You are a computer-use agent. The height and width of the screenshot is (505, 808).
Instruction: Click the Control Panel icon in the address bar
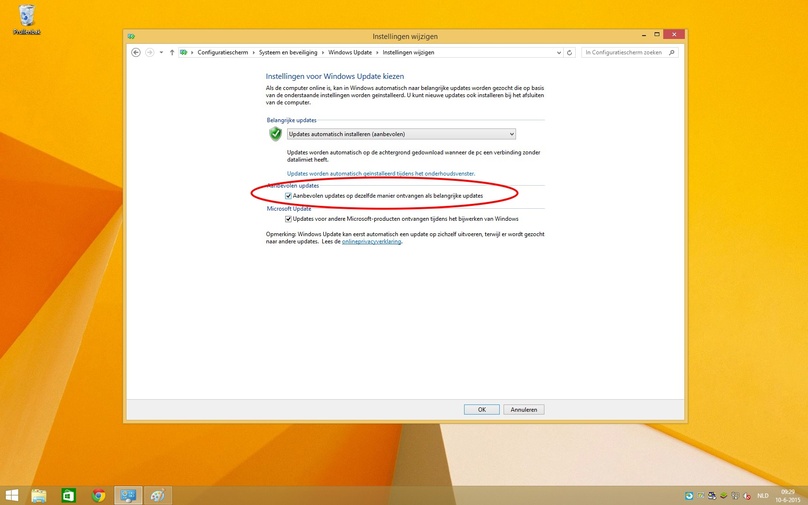183,52
